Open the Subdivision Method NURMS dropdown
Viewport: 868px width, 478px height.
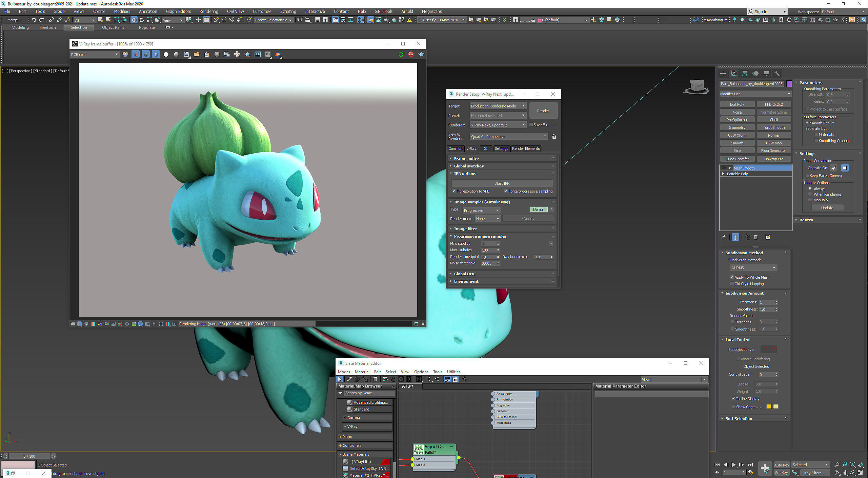coord(753,268)
